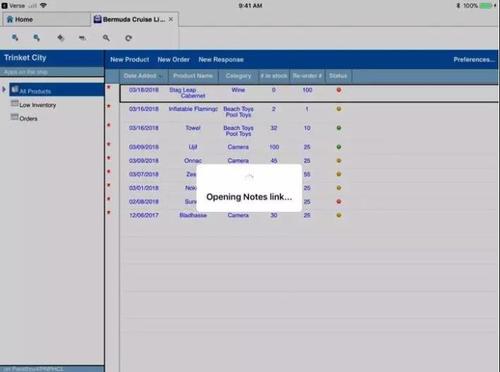Image resolution: width=500 pixels, height=372 pixels.
Task: Click the Orders view icon in sidebar
Action: pyautogui.click(x=15, y=117)
